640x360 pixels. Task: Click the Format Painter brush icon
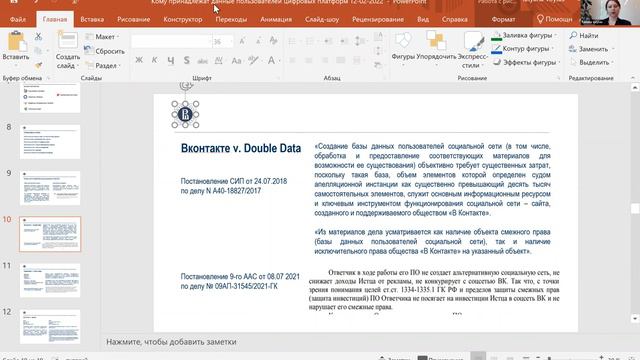click(x=38, y=65)
